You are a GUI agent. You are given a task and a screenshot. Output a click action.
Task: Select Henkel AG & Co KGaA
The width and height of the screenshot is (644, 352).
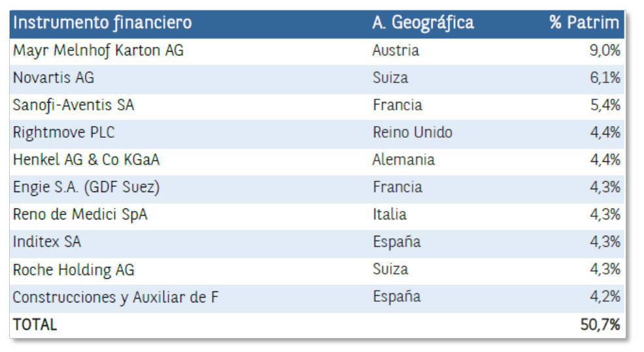tap(86, 159)
